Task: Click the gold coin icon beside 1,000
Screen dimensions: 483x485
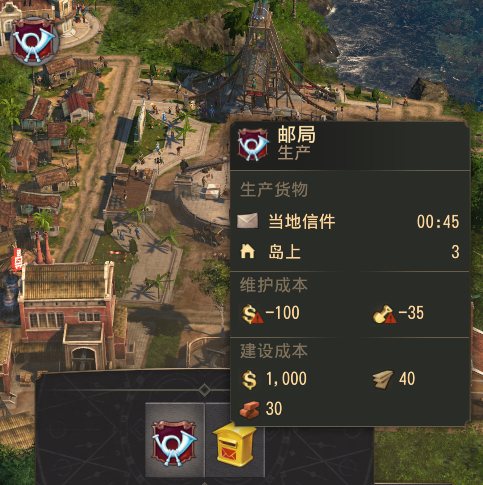Action: (x=249, y=380)
